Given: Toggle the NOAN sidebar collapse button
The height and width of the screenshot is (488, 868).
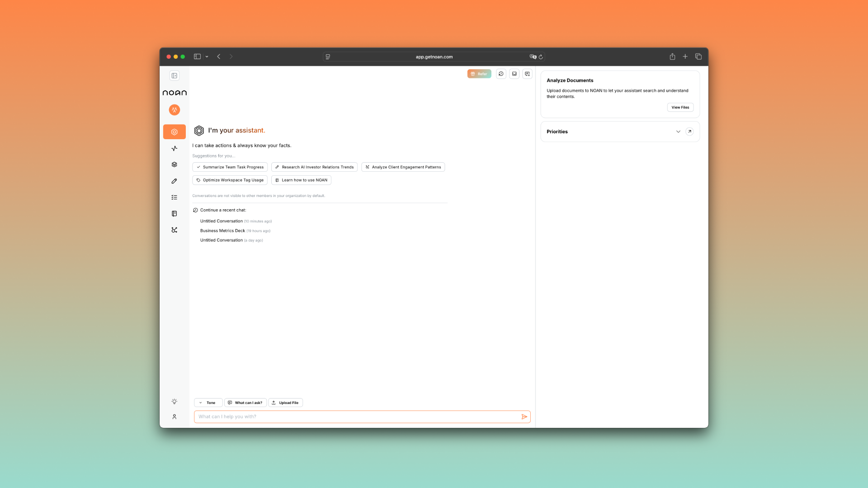Looking at the screenshot, I should coord(174,75).
